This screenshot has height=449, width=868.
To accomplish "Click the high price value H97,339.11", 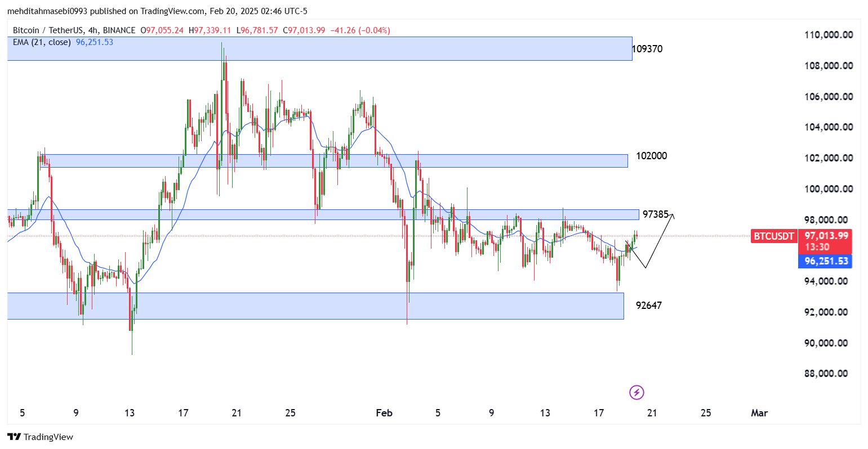I will [x=210, y=30].
